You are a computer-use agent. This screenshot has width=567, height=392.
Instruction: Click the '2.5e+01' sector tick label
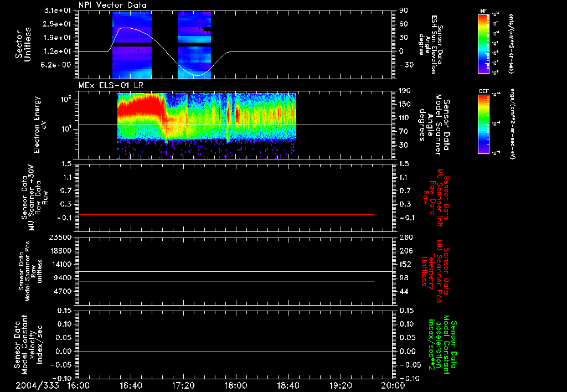(x=58, y=24)
